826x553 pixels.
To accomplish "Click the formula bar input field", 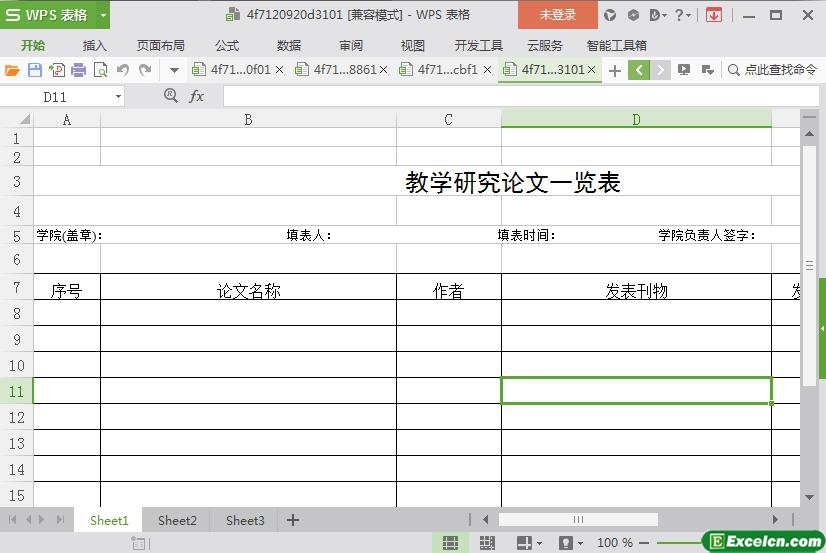I will tap(520, 97).
